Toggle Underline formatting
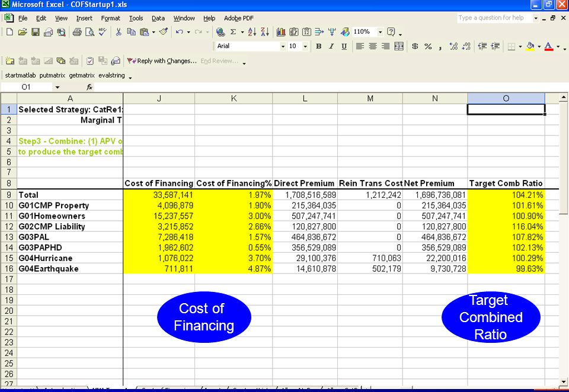Screen dimensions: 569x392 (x=344, y=46)
